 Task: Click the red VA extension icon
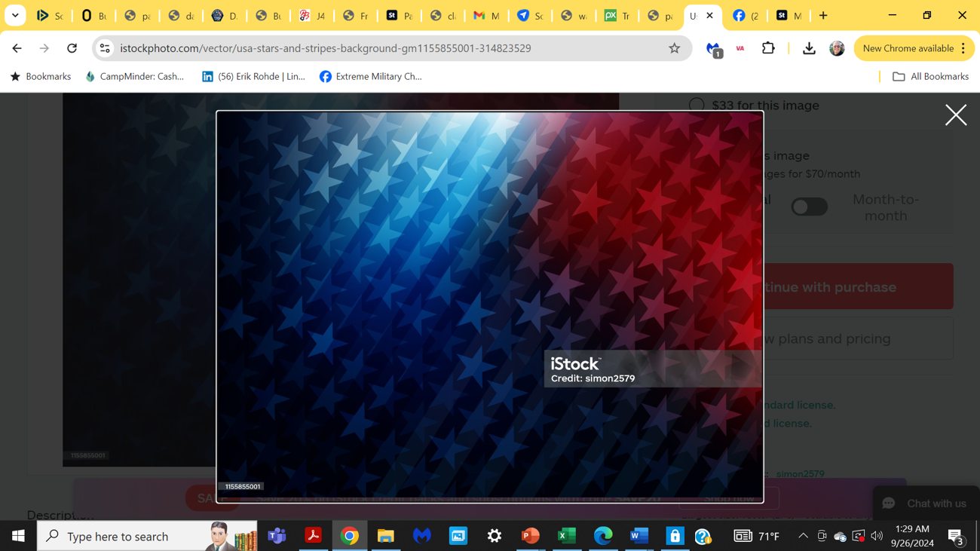point(740,48)
